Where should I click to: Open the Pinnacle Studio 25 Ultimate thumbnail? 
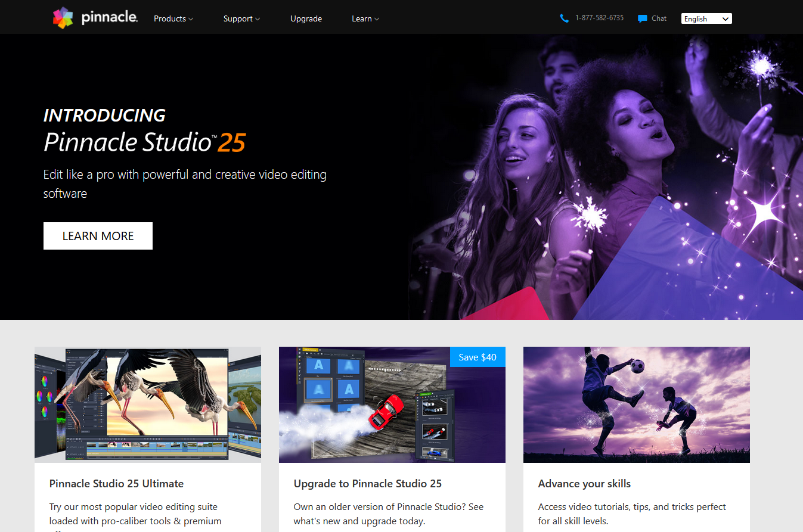click(148, 405)
